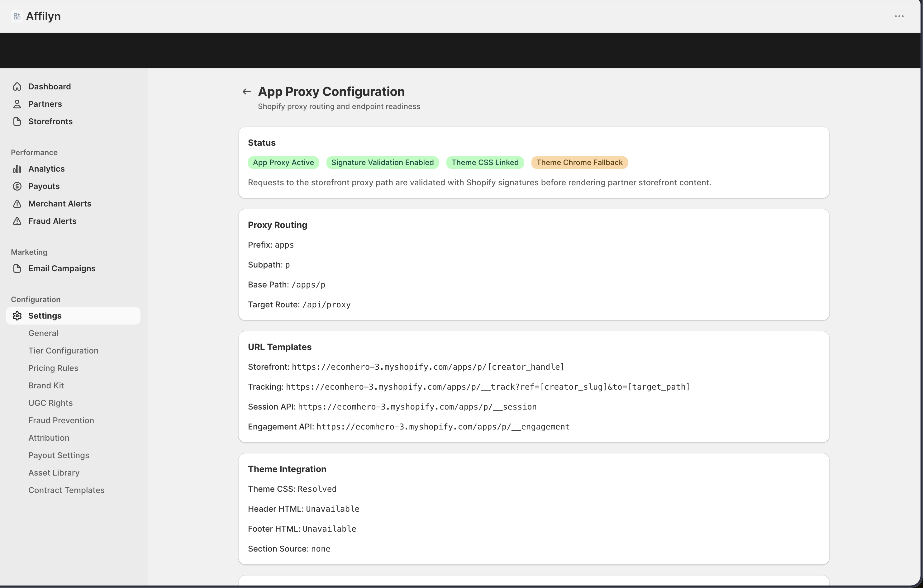Open the Storefronts section
The image size is (923, 588).
coord(73,121)
